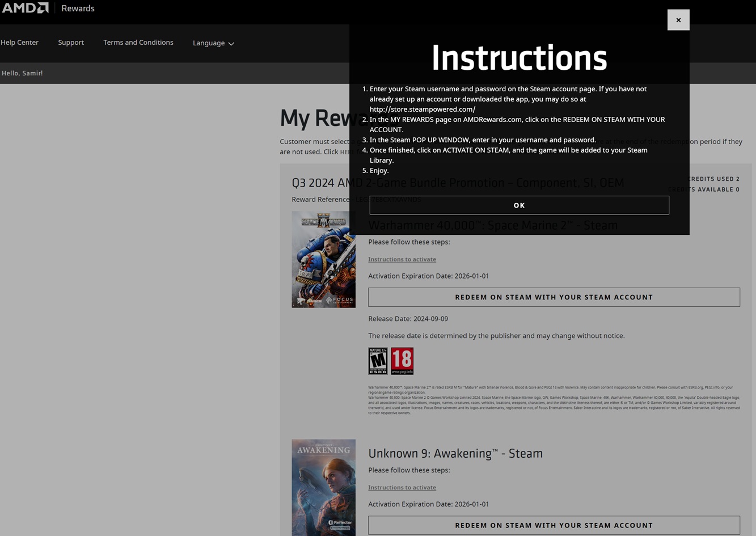Redeem Space Marine 2 on Steam
This screenshot has width=756, height=536.
click(x=554, y=297)
